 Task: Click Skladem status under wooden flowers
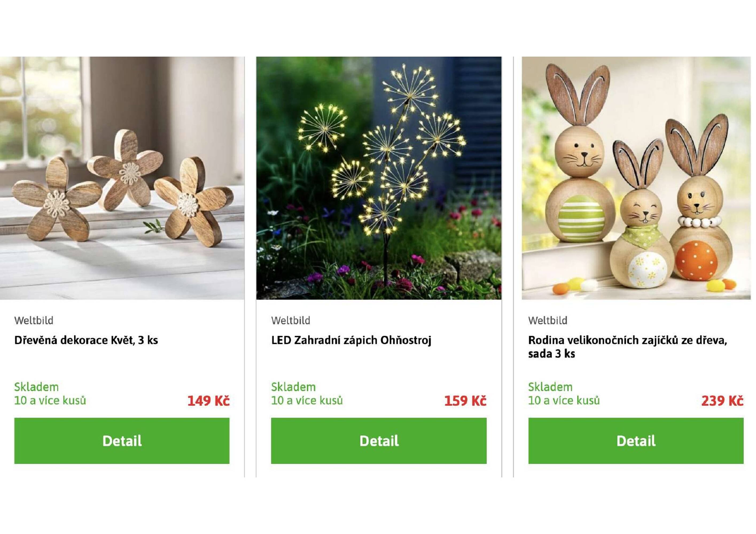point(36,387)
